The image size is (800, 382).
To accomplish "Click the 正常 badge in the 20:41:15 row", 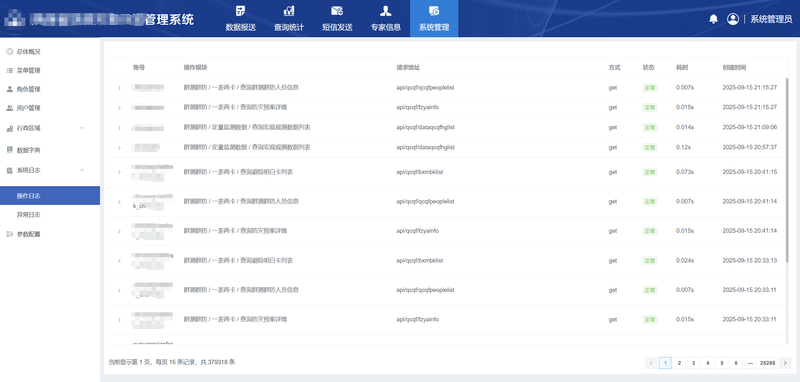I will pyautogui.click(x=649, y=172).
